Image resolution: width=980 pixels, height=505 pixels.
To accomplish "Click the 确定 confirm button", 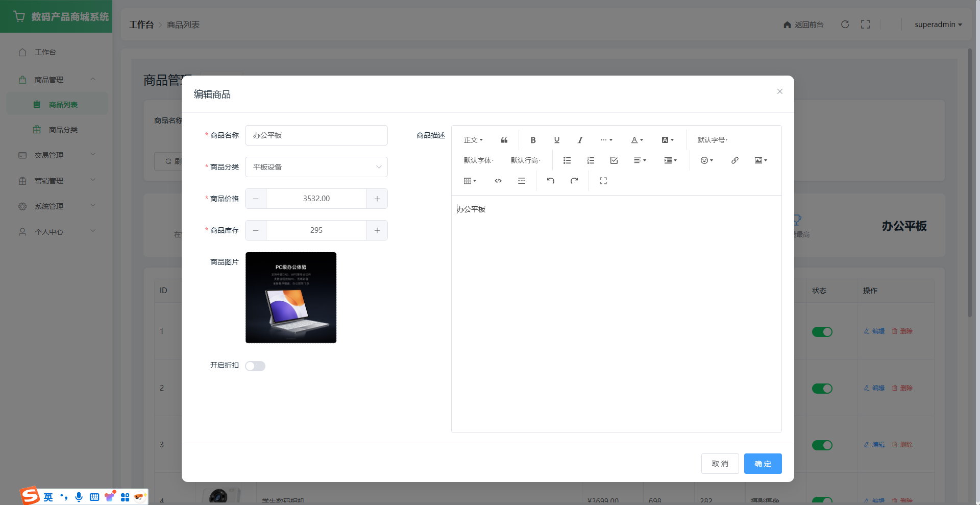I will [763, 464].
